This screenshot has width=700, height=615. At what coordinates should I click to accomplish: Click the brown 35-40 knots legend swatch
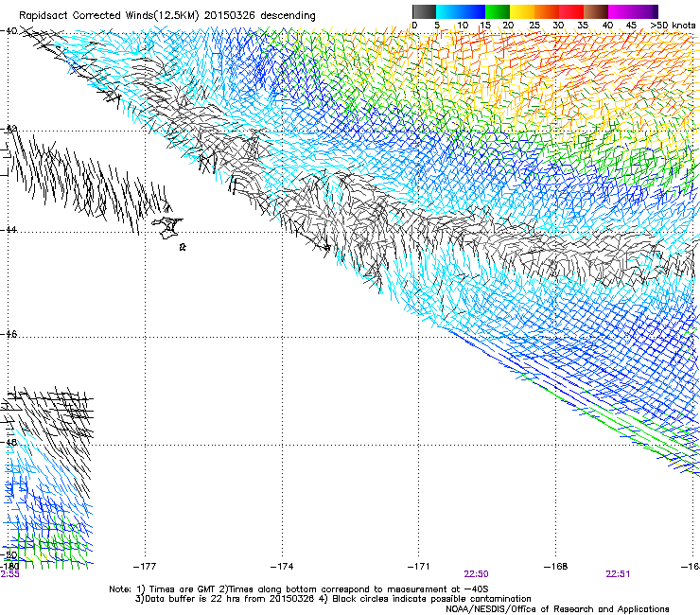596,11
